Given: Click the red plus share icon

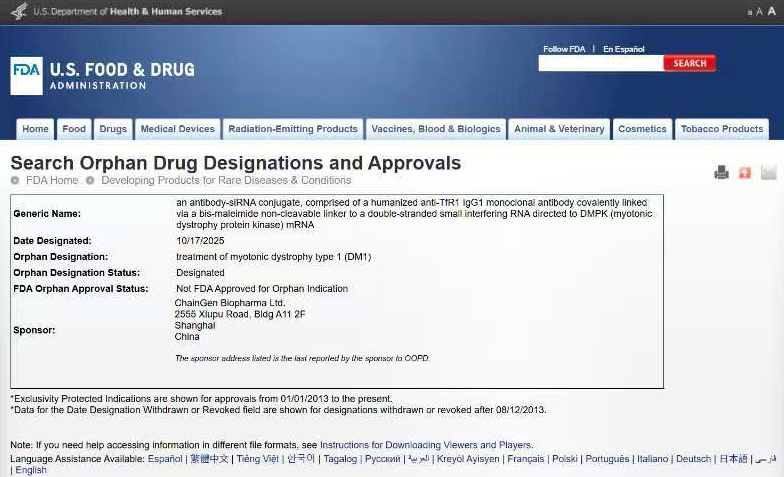Looking at the screenshot, I should (745, 173).
